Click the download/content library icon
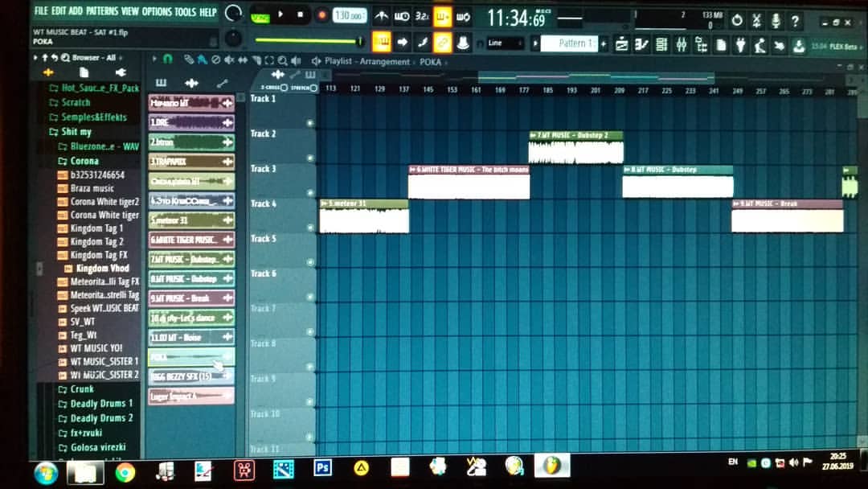 pyautogui.click(x=799, y=46)
